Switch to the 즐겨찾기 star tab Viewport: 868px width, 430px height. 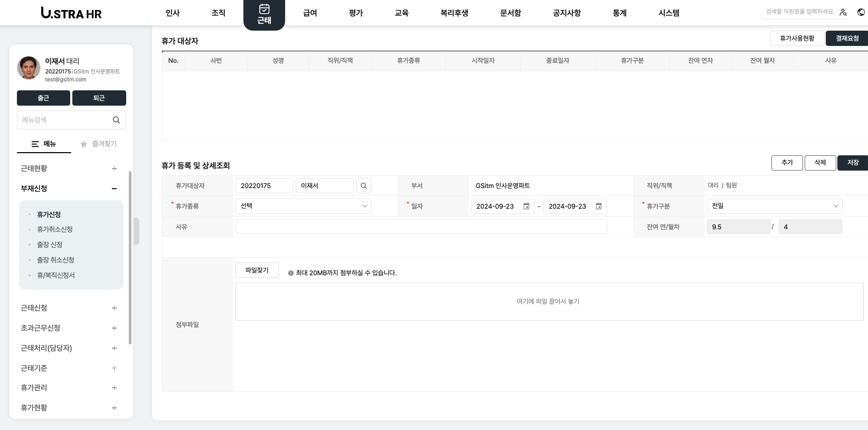98,144
